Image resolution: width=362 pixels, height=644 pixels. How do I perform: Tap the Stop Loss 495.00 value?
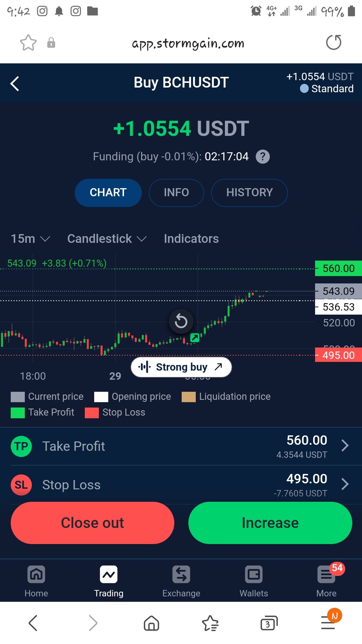click(x=307, y=479)
